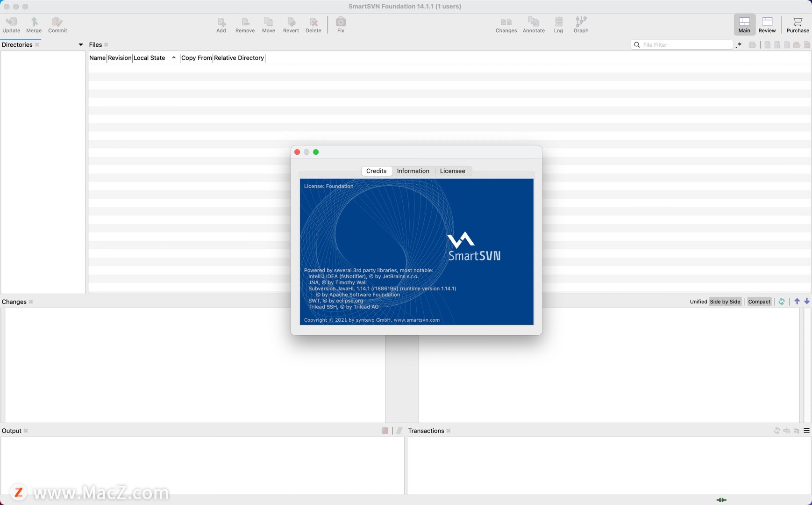Close the About dialog with red button
Image resolution: width=812 pixels, height=505 pixels.
[x=297, y=152]
